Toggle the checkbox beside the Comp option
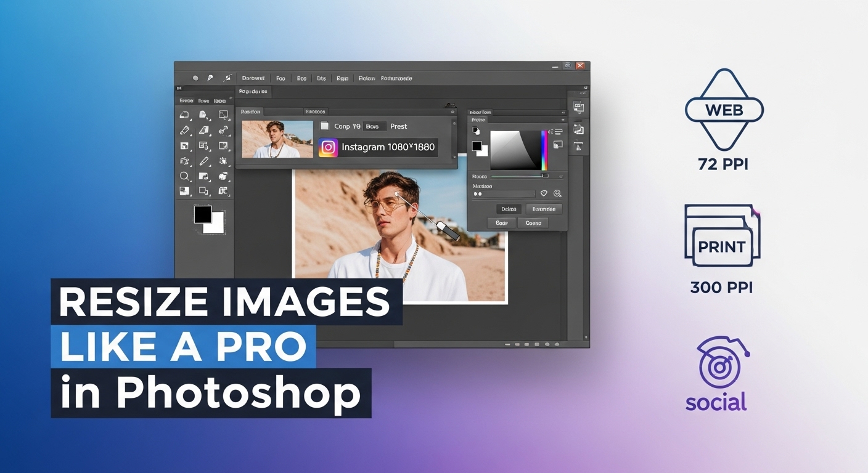 [x=324, y=126]
